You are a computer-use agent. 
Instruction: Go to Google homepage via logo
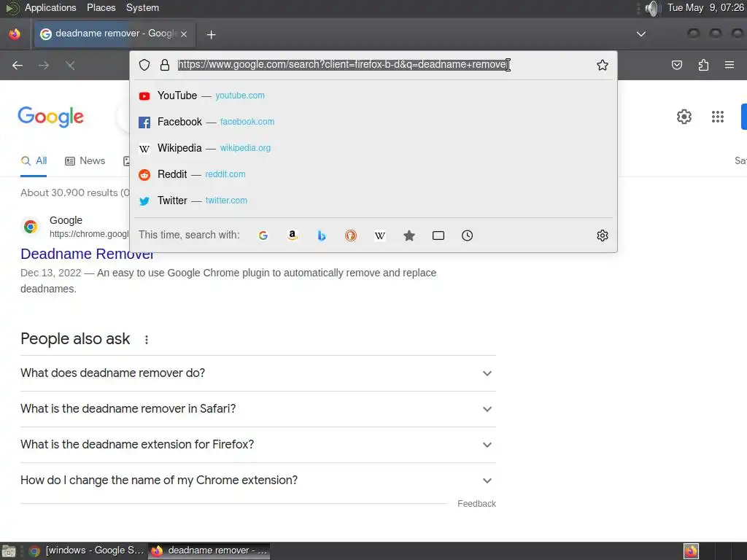[x=50, y=117]
